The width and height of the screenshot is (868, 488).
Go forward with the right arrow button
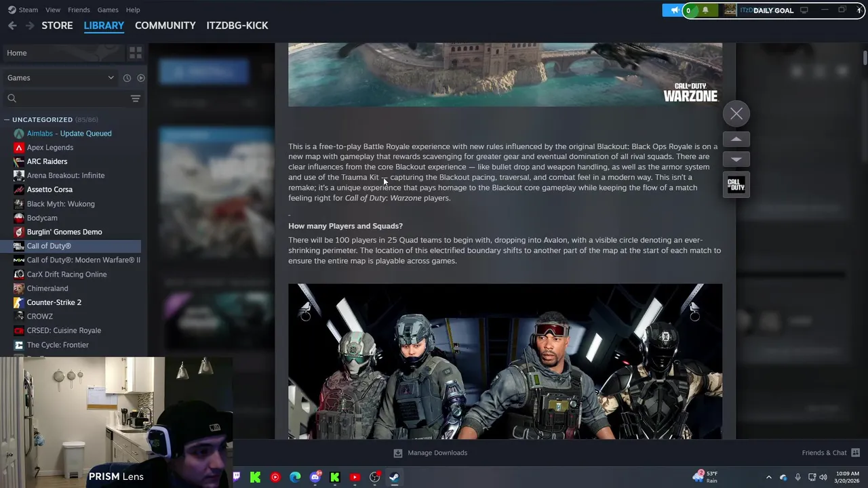click(29, 25)
